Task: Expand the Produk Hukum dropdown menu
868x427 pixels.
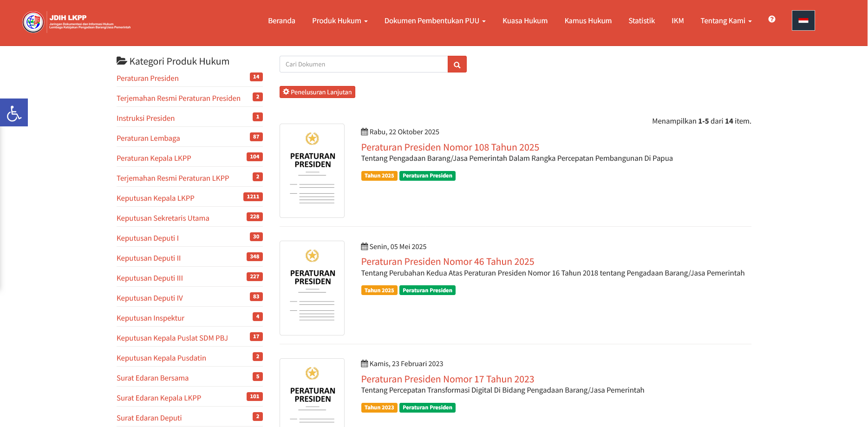Action: (340, 21)
